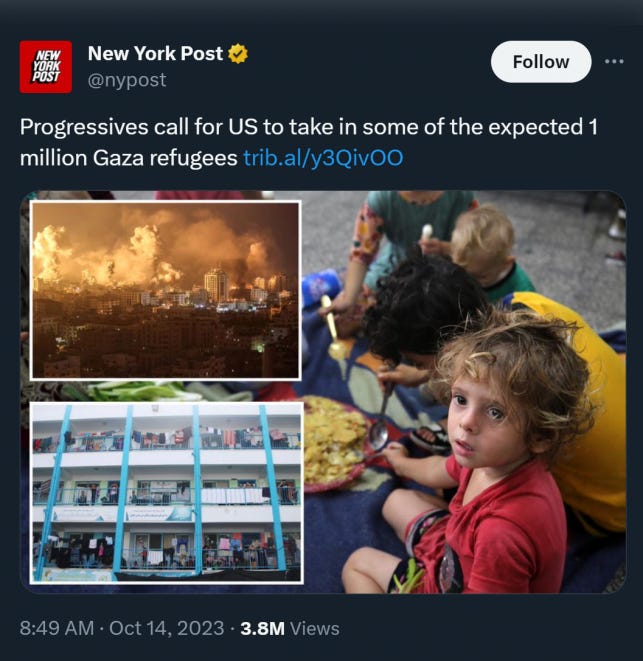Viewport: 643px width, 661px height.
Task: Click the word Progressives in the tweet
Action: 84,127
